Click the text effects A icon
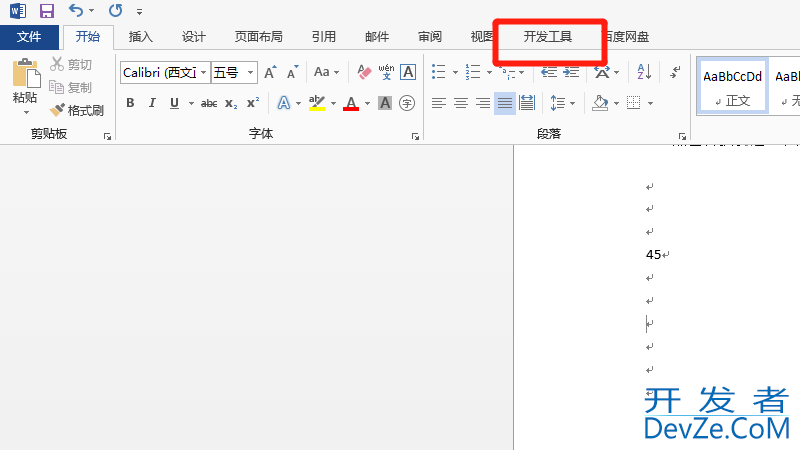 tap(284, 103)
